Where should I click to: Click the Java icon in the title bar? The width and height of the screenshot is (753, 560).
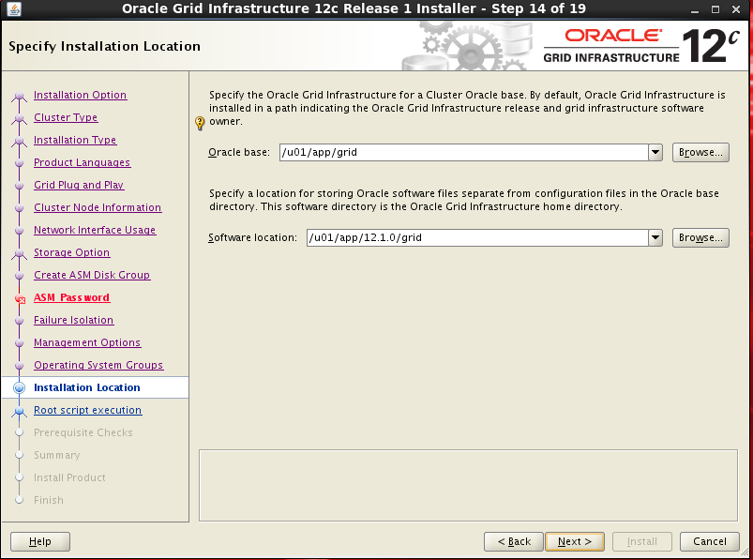tap(14, 8)
